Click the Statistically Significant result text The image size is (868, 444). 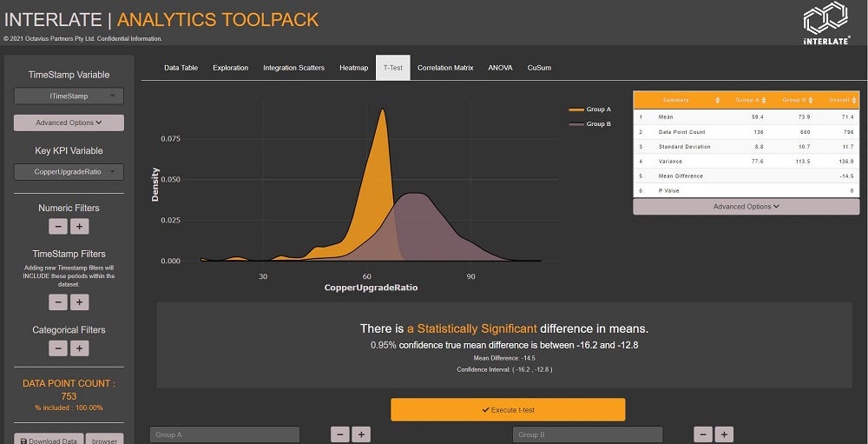(x=472, y=328)
